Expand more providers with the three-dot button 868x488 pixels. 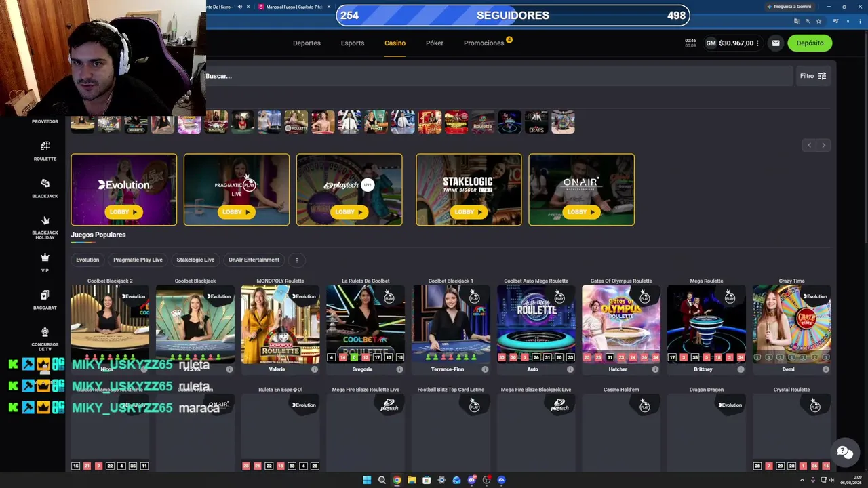[x=296, y=260]
